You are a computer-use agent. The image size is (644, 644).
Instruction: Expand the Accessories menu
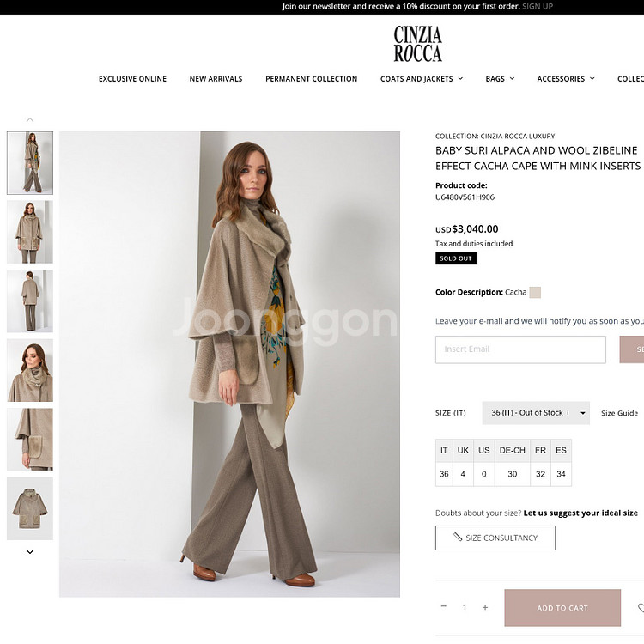[566, 78]
